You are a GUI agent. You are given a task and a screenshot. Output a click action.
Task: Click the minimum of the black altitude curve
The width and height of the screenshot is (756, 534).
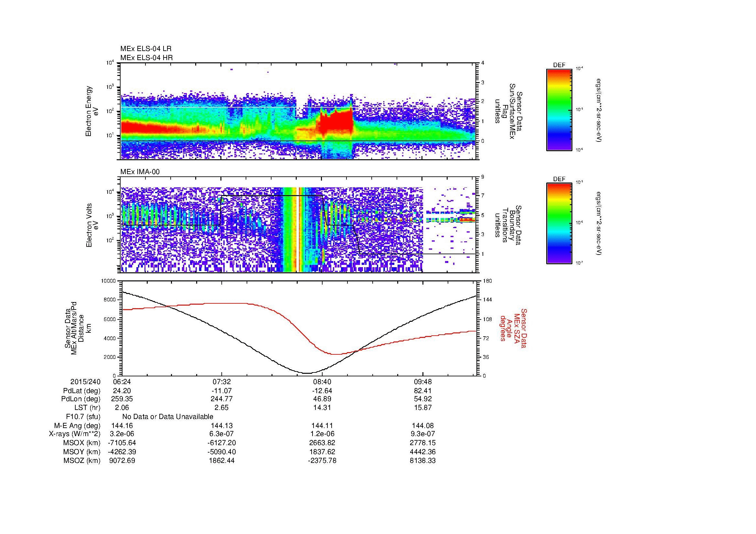point(307,373)
